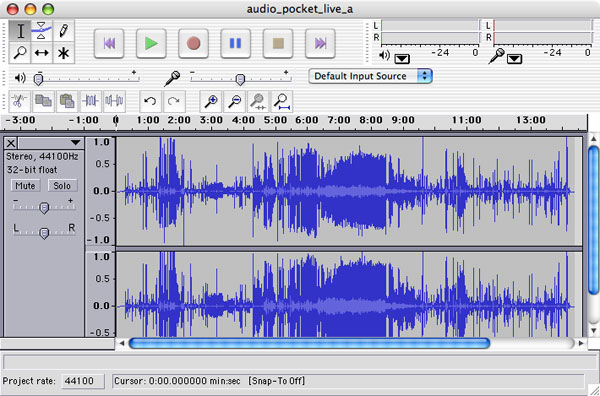Skip to start of track
The height and width of the screenshot is (396, 600).
(109, 43)
